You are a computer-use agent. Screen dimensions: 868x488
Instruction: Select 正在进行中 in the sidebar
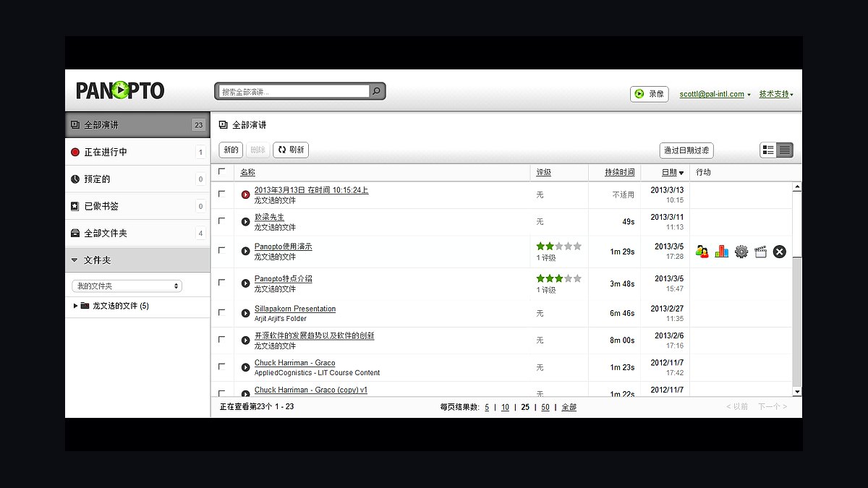pyautogui.click(x=137, y=153)
